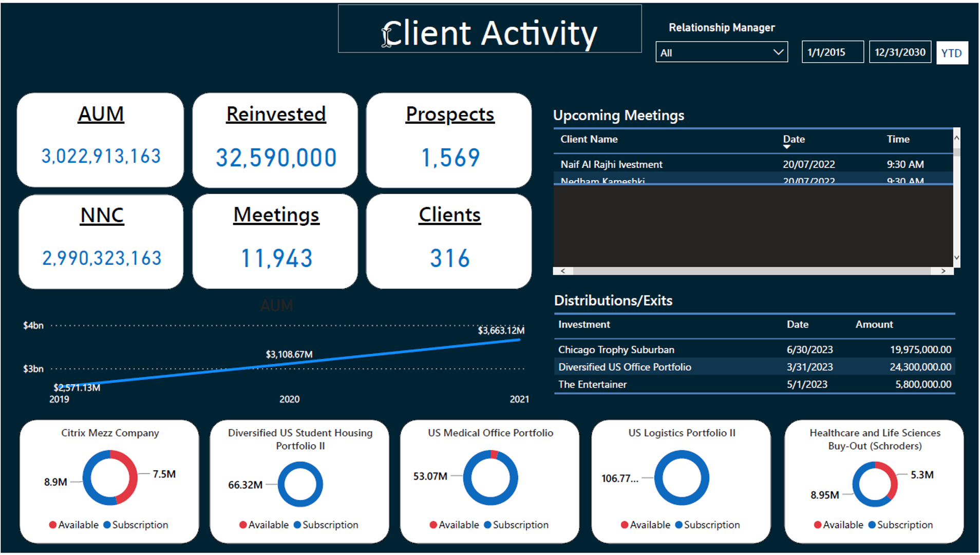Toggle Available legend in Citrix Mezz chart

[73, 525]
